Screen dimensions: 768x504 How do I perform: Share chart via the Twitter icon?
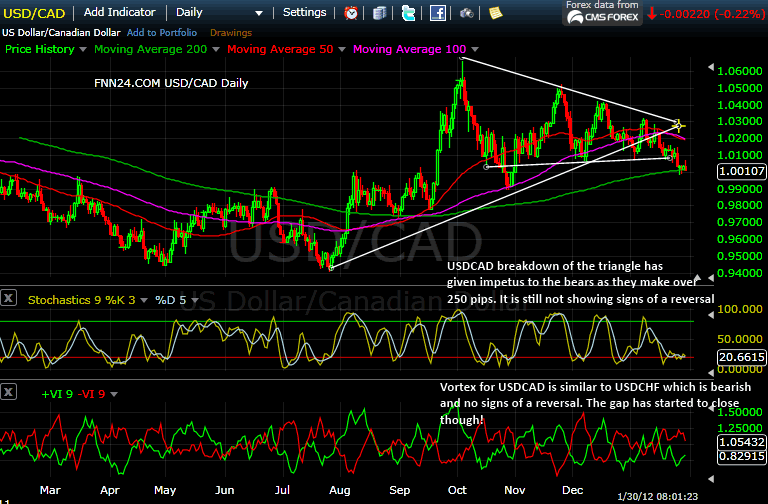coord(408,13)
